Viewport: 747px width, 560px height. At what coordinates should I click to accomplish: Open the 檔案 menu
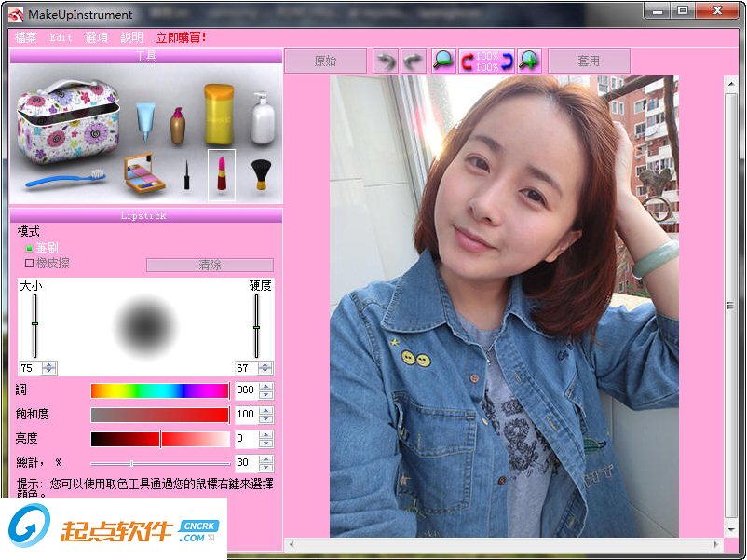click(x=26, y=38)
